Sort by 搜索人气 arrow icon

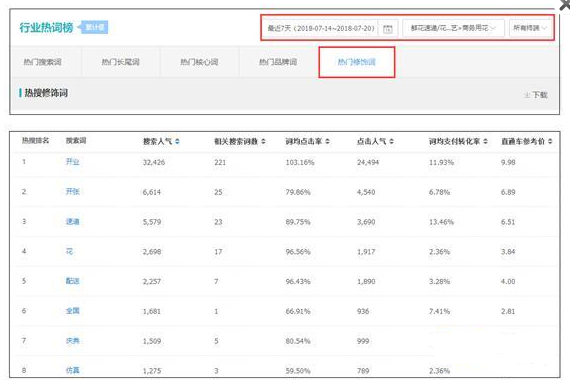(x=177, y=141)
